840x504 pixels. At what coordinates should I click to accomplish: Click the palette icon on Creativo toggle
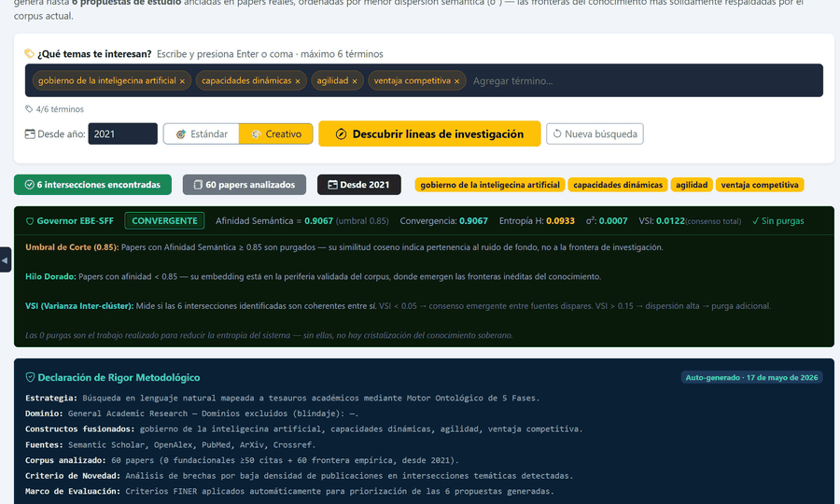click(x=256, y=134)
